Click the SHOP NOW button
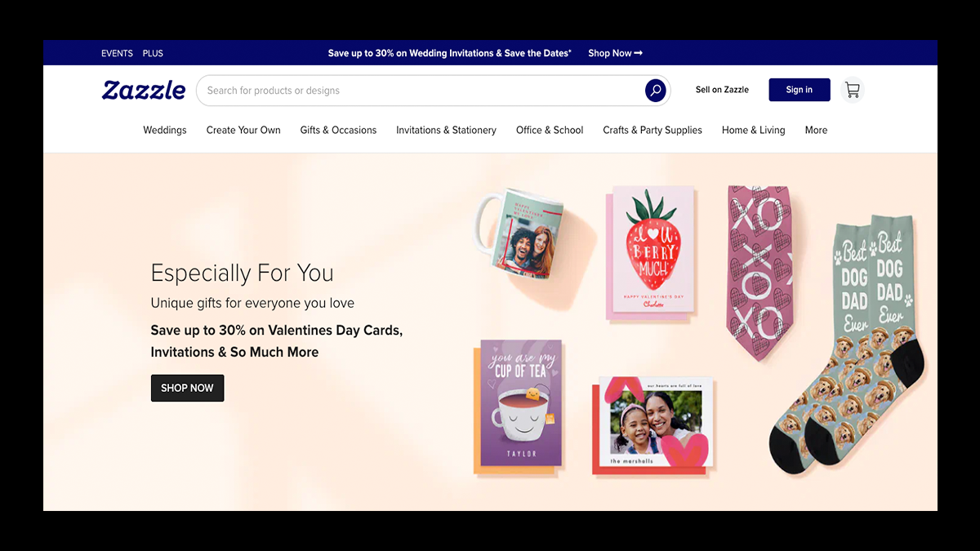This screenshot has width=980, height=551. [x=187, y=388]
